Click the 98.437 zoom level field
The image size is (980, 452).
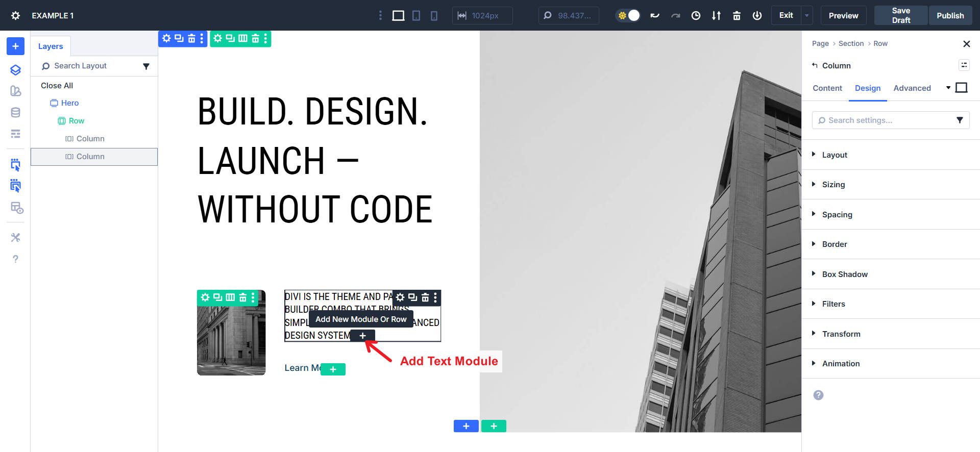pos(569,15)
